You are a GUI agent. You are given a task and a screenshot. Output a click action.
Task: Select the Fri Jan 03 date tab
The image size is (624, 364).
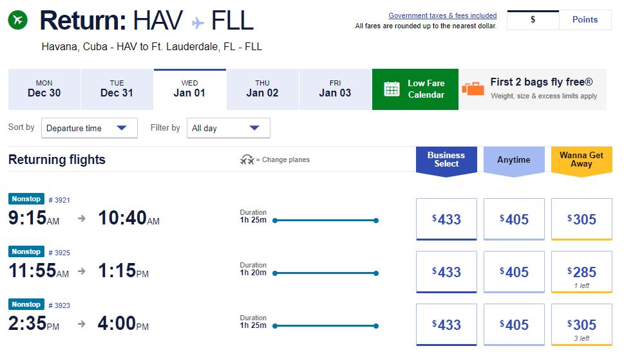(x=335, y=89)
